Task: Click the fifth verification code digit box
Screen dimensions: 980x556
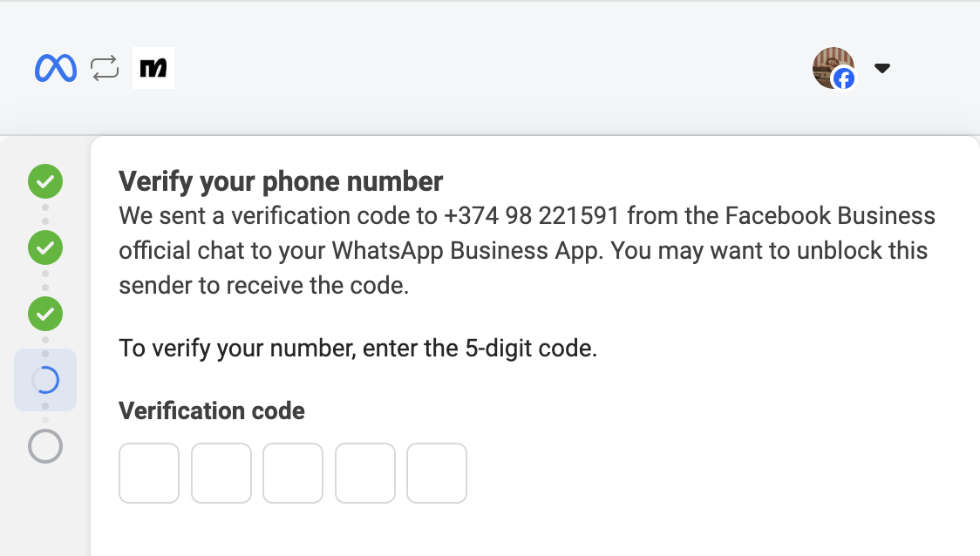Action: tap(437, 473)
